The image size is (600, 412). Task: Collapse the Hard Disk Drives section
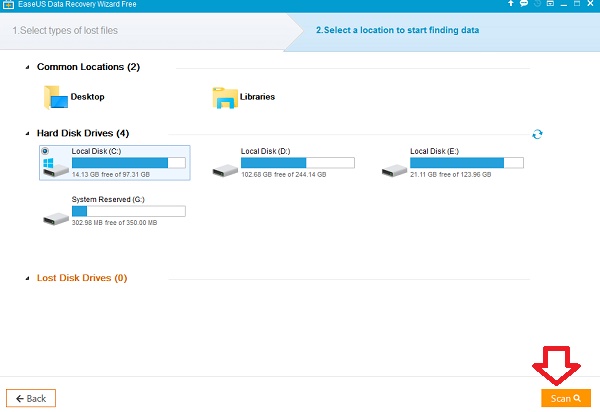[27, 134]
